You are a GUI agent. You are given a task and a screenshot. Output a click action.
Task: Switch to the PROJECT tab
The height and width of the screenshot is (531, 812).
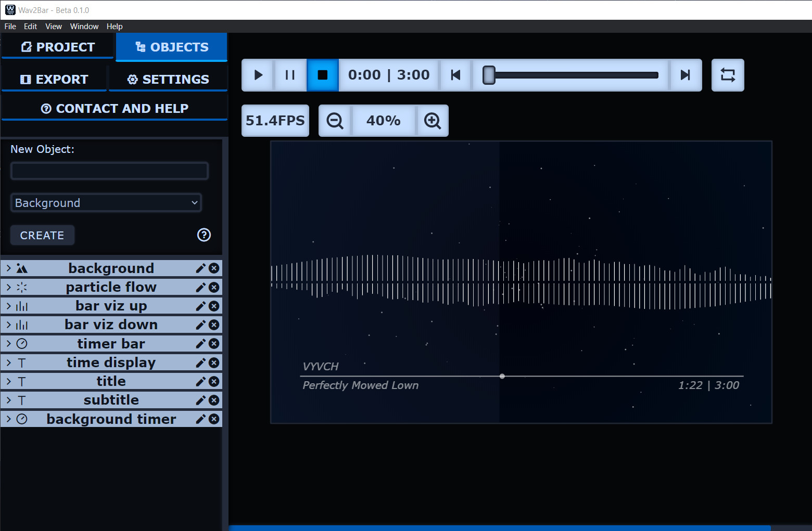tap(58, 47)
